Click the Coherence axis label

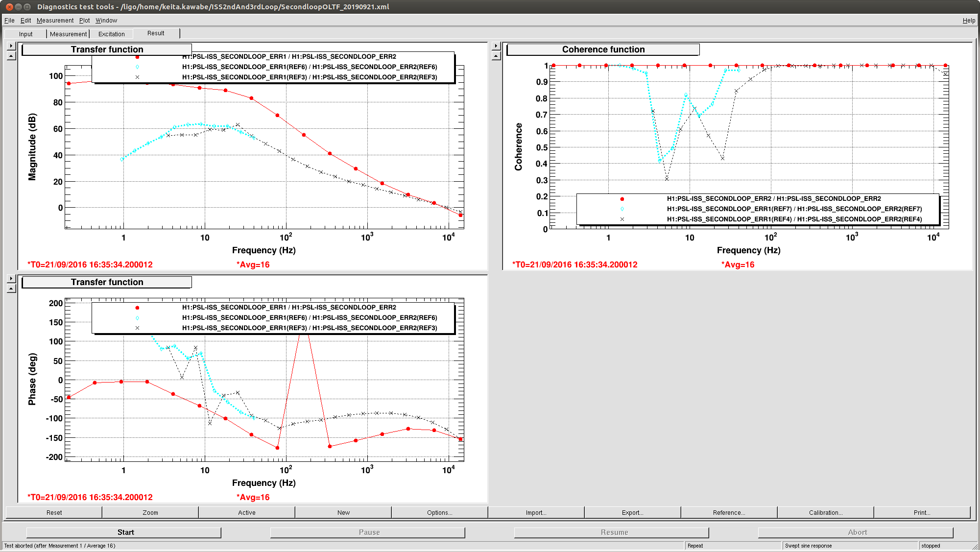click(518, 147)
